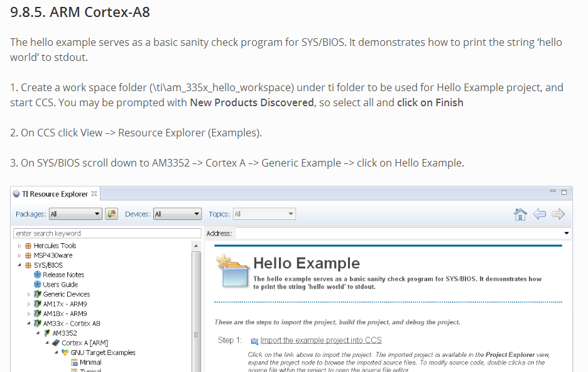Click the AM3352 chip icon
Image resolution: width=588 pixels, height=372 pixels.
coord(47,333)
